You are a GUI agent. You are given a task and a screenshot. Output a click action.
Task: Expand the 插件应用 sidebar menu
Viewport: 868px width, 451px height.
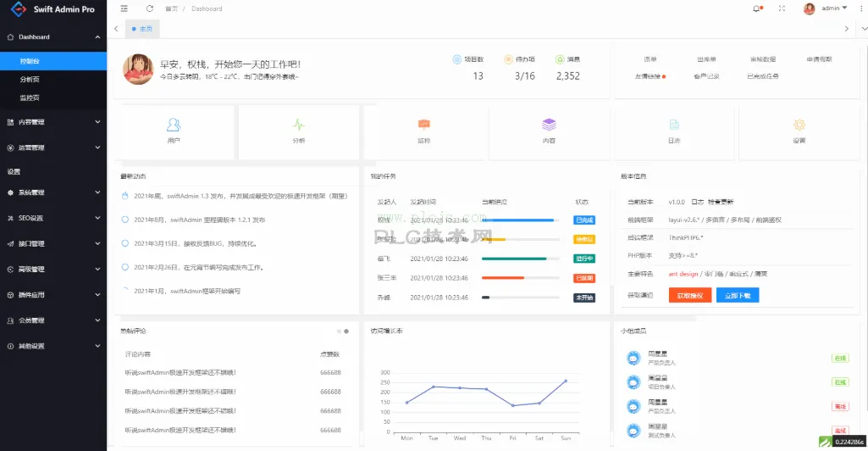pos(97,295)
